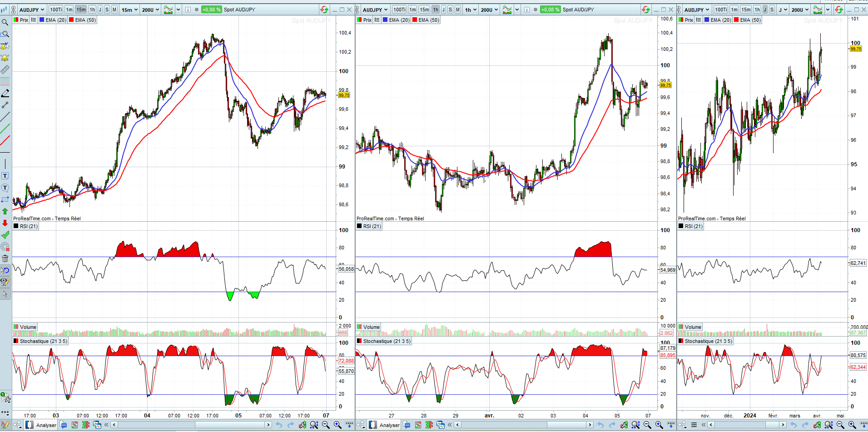Click the blue EMA (20) swatch, middle chart
The width and height of the screenshot is (868, 432).
pyautogui.click(x=385, y=20)
